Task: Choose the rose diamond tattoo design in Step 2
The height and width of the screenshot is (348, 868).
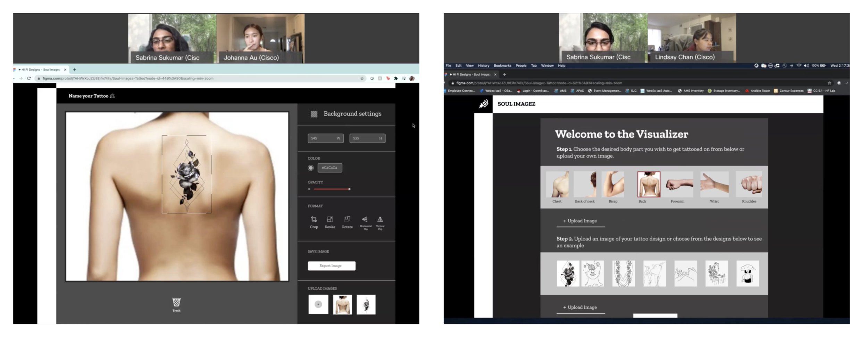Action: coord(568,274)
